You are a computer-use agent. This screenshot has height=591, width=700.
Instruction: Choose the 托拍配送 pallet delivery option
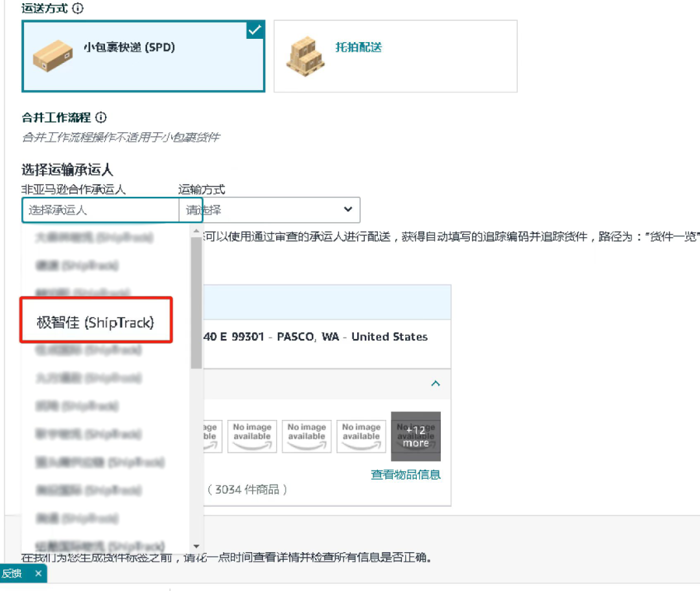395,56
